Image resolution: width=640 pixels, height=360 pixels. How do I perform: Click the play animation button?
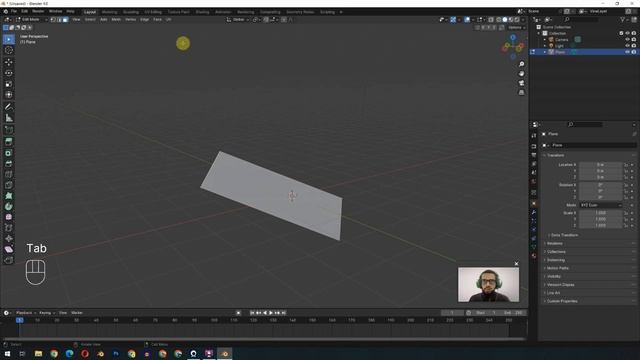[271, 313]
